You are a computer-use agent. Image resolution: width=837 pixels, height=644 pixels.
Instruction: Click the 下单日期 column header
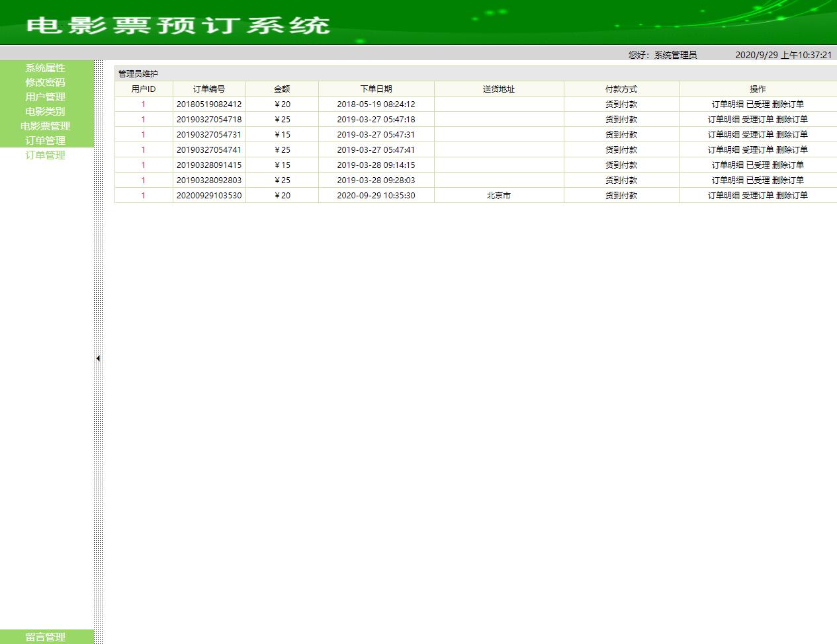click(376, 89)
